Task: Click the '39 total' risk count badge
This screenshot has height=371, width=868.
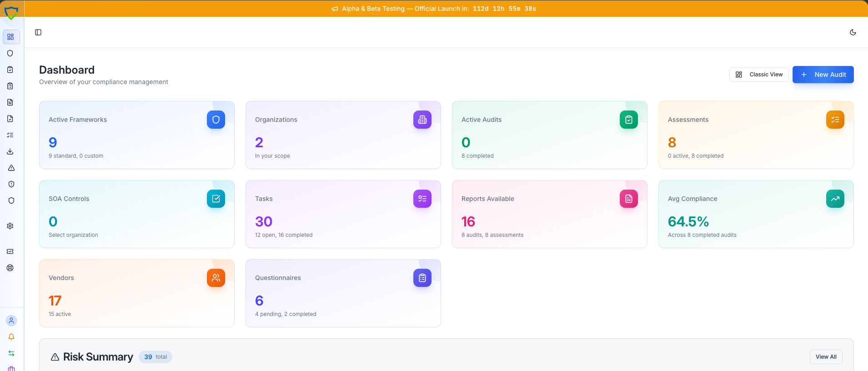Action: [x=156, y=357]
